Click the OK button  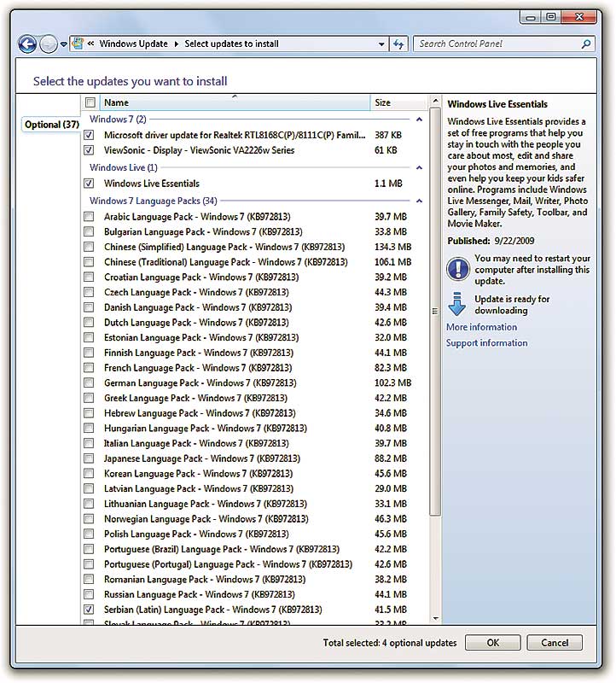pyautogui.click(x=493, y=643)
